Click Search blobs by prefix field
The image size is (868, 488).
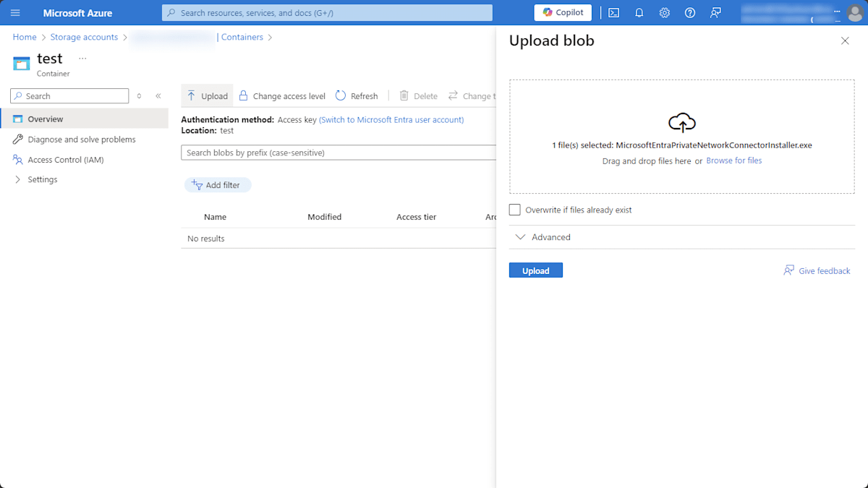(339, 153)
